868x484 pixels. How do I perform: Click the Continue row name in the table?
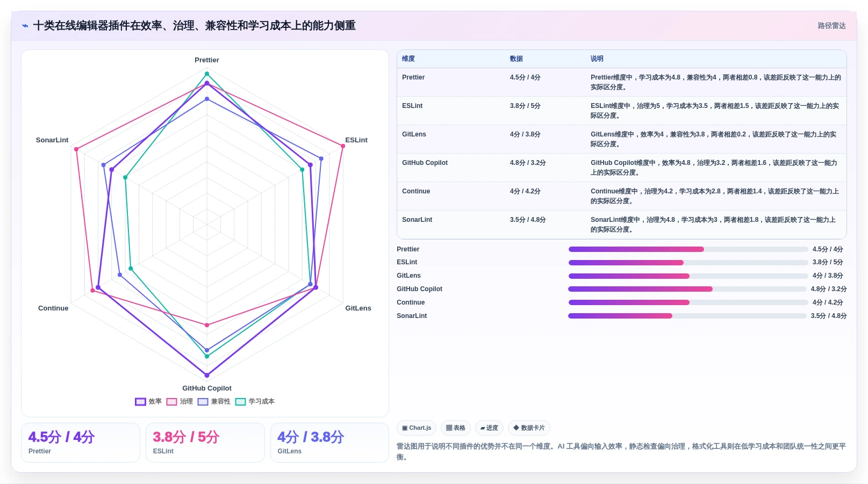point(416,191)
